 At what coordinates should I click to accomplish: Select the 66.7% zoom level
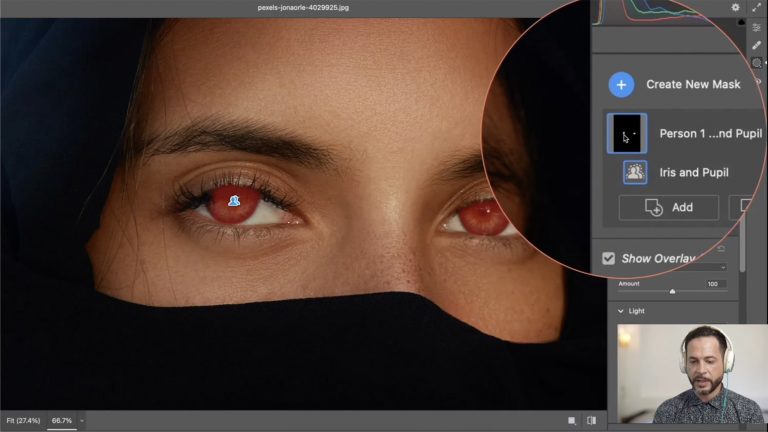[62, 420]
